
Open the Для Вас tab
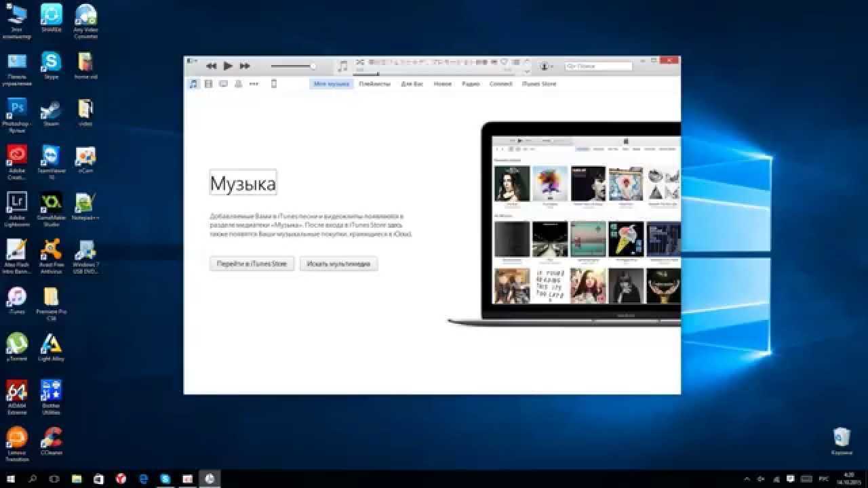[412, 84]
